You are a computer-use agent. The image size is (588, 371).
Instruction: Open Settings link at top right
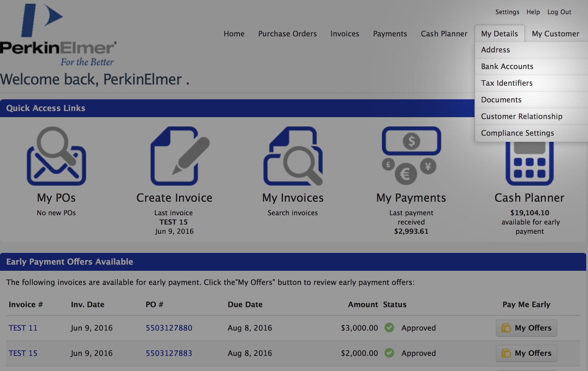click(507, 12)
